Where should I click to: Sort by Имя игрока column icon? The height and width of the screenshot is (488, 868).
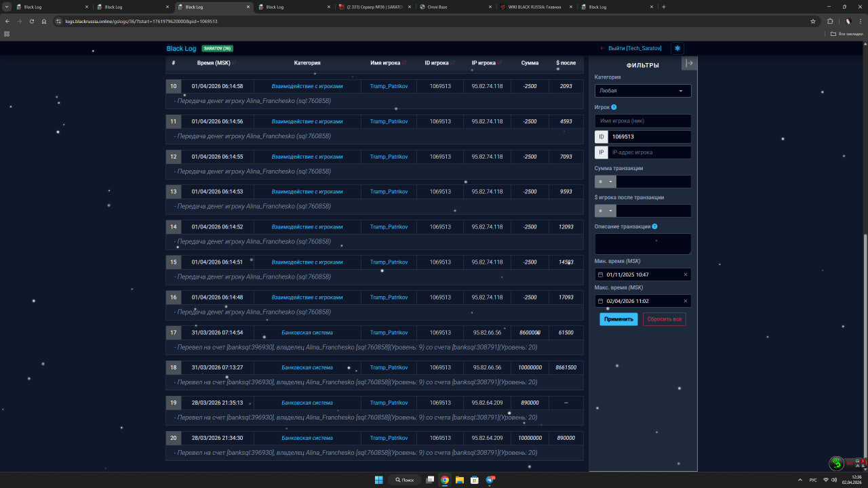tap(404, 63)
